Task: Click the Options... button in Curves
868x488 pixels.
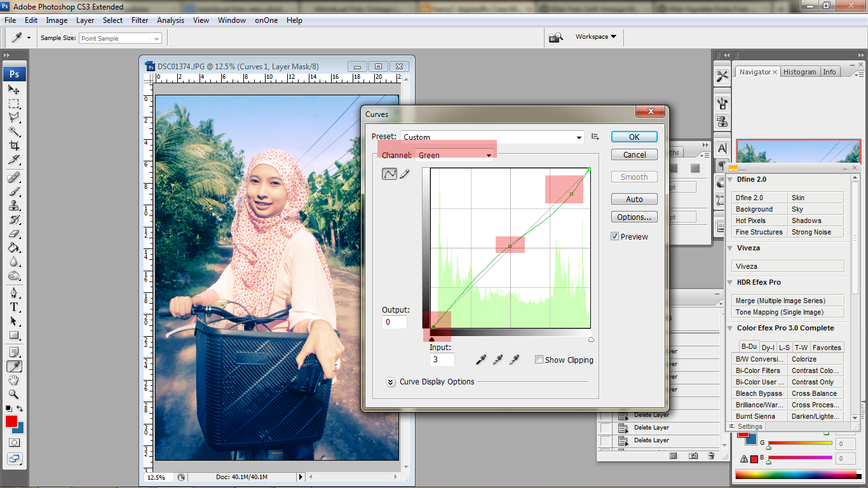Action: (x=634, y=217)
